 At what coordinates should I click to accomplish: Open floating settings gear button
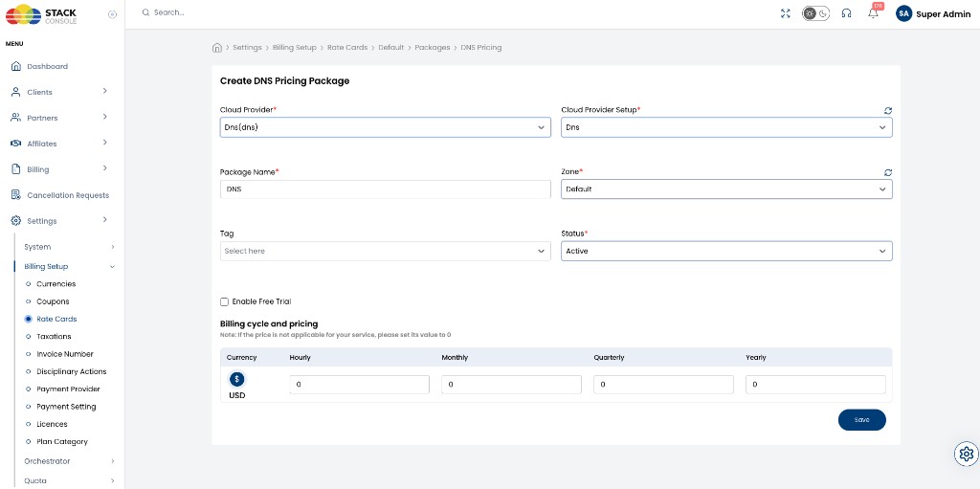coord(967,454)
